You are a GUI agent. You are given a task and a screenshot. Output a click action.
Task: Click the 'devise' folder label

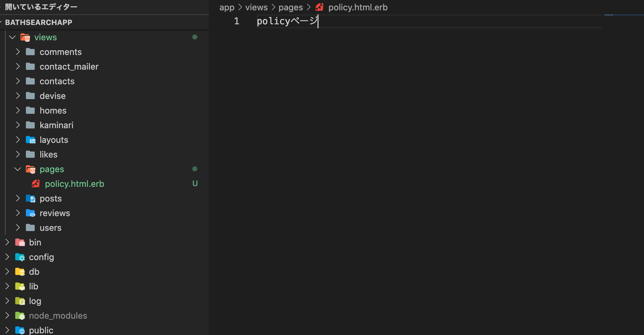(53, 96)
